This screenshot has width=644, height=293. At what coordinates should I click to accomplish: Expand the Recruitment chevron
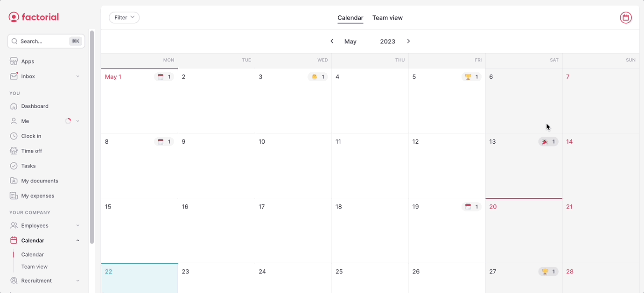(x=77, y=280)
